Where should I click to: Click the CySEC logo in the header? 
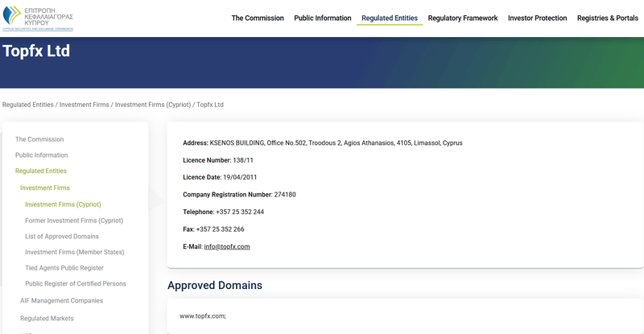pyautogui.click(x=38, y=18)
